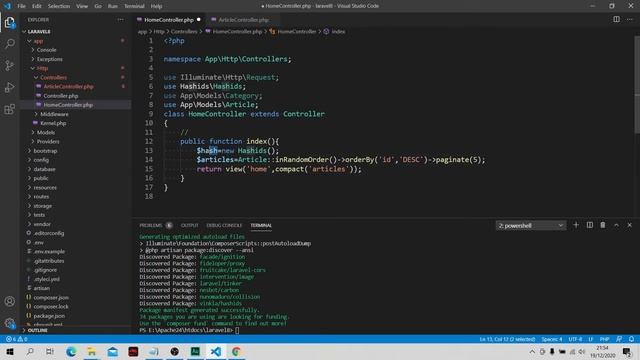Open Explorer views and more actions ellipsis
Image resolution: width=640 pixels, height=360 pixels.
pos(120,19)
